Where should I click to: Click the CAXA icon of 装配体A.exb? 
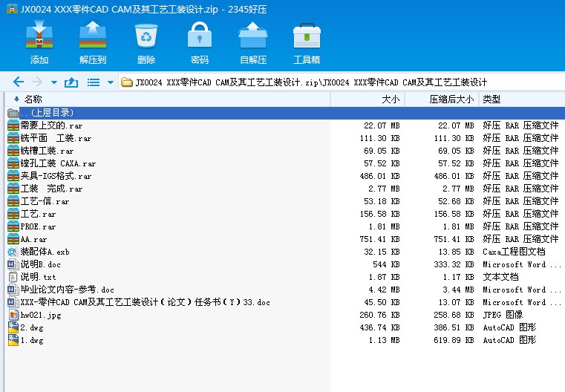pos(13,252)
